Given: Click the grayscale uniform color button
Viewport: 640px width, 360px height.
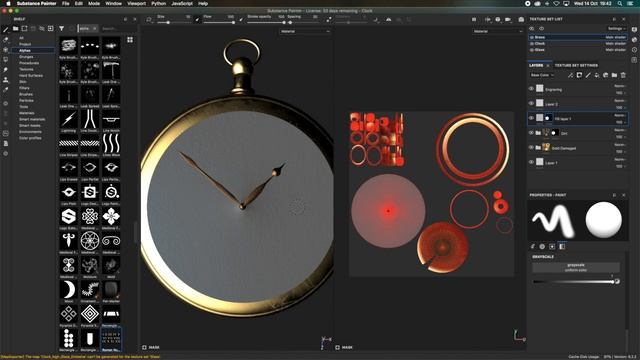Looking at the screenshot, I should pos(576,267).
